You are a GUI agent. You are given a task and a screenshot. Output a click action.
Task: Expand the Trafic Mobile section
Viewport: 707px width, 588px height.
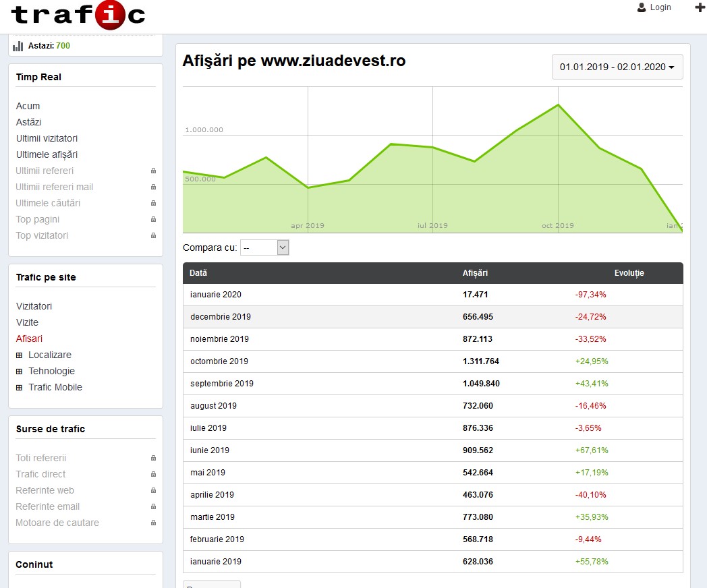coord(20,388)
